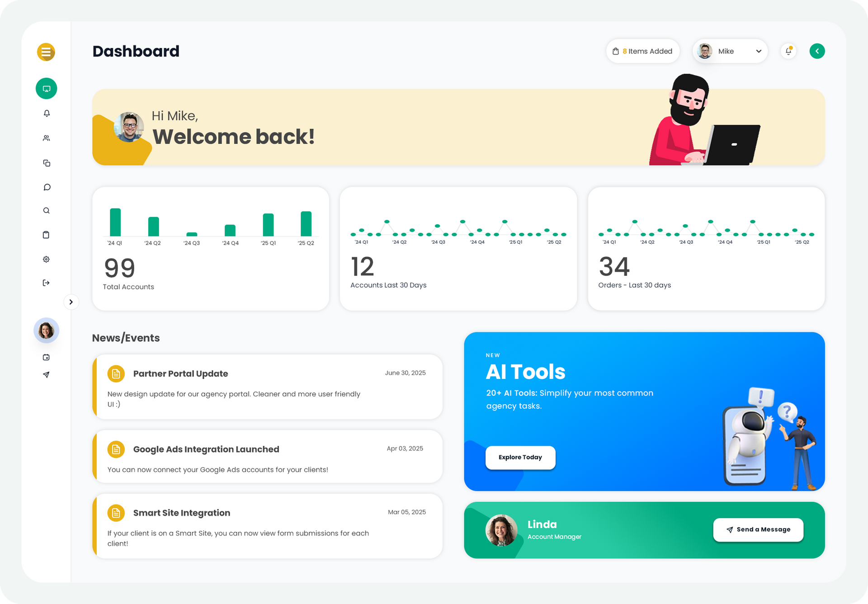Open settings gear in sidebar
This screenshot has height=604, width=868.
tap(46, 259)
